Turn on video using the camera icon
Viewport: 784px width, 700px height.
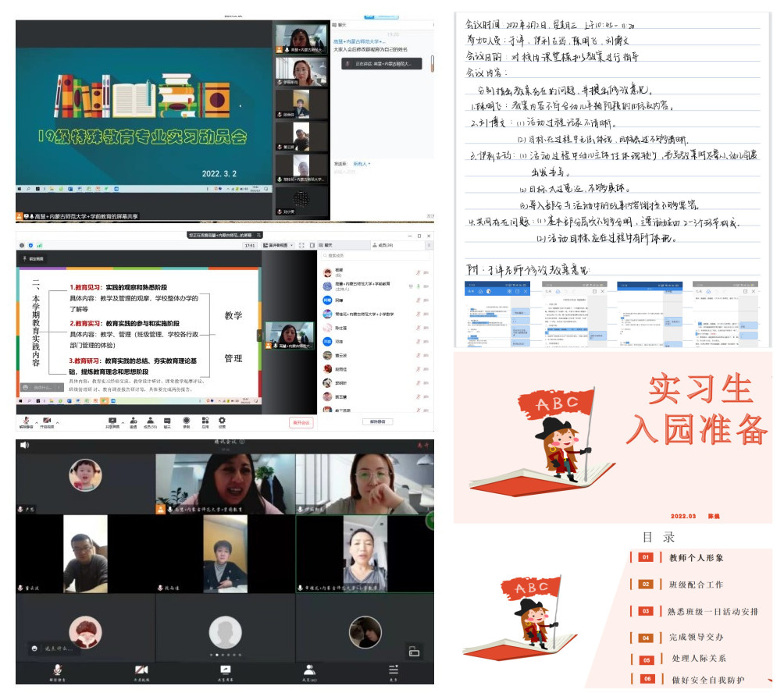pyautogui.click(x=48, y=421)
